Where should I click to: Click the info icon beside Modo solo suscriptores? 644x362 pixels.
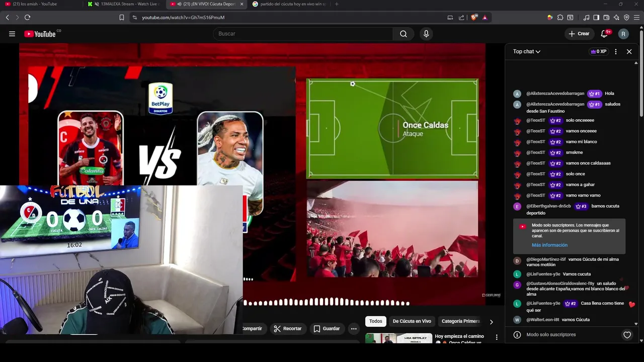coord(517,334)
